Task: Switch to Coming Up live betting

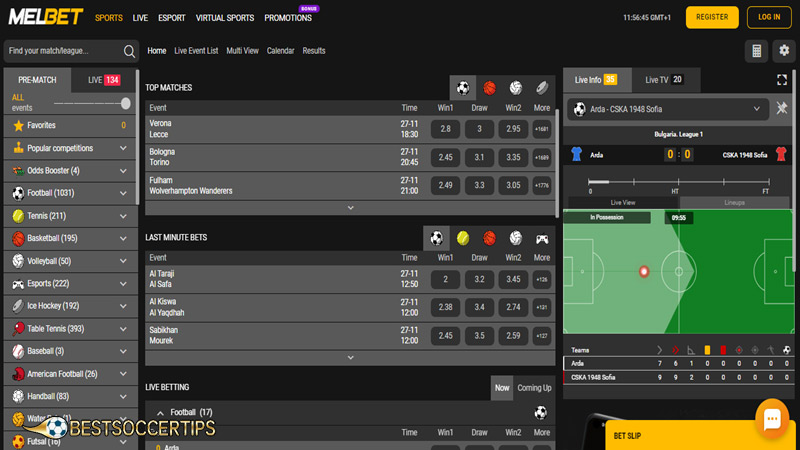Action: click(534, 388)
